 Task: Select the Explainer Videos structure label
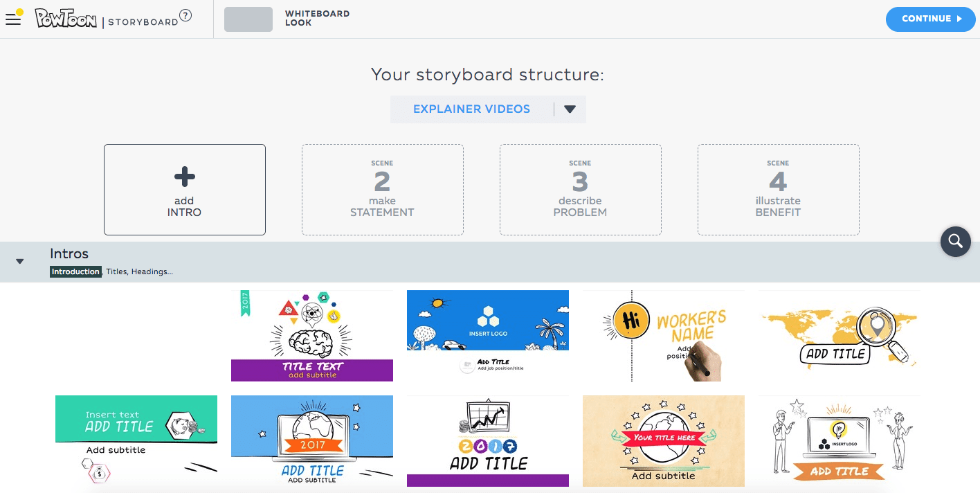471,109
